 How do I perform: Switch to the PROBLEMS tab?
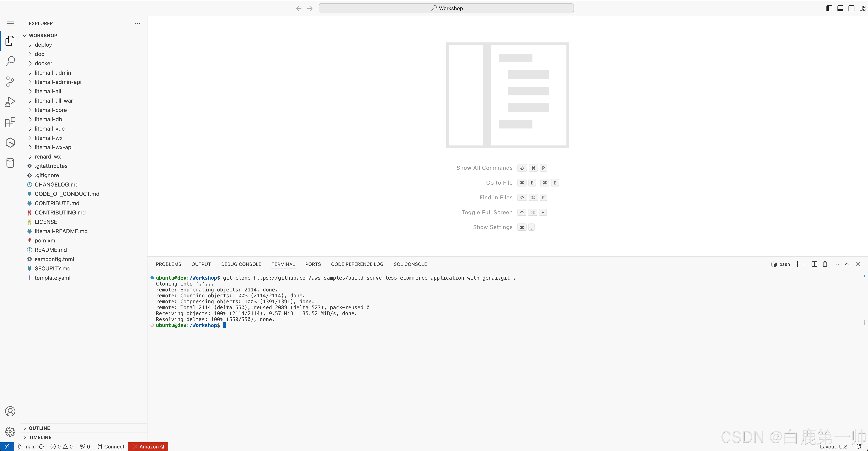click(x=169, y=264)
